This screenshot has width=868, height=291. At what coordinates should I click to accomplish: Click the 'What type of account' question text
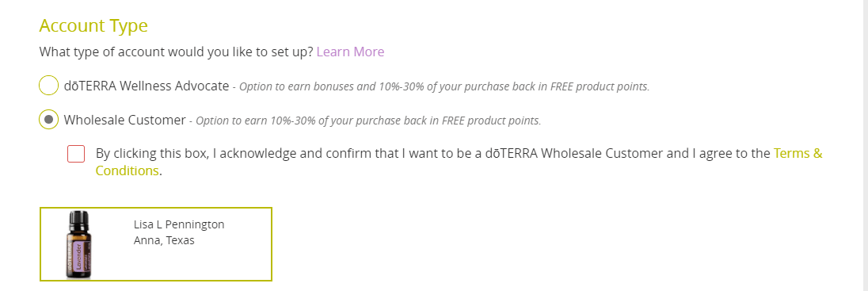(177, 52)
